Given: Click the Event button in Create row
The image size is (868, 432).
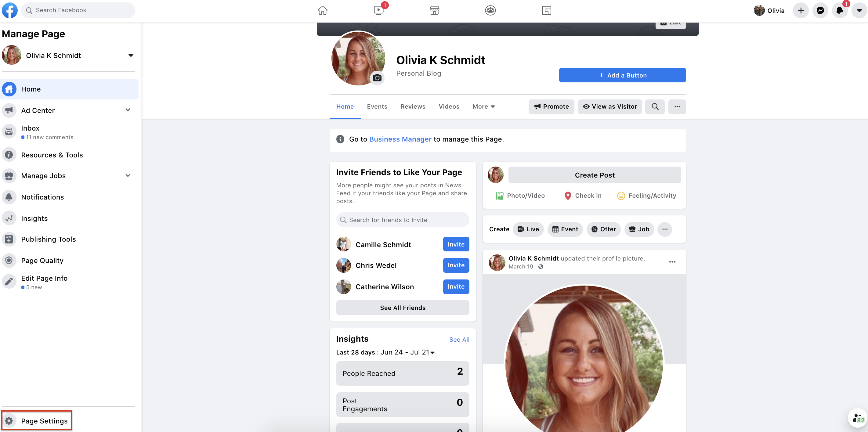Looking at the screenshot, I should [x=565, y=229].
